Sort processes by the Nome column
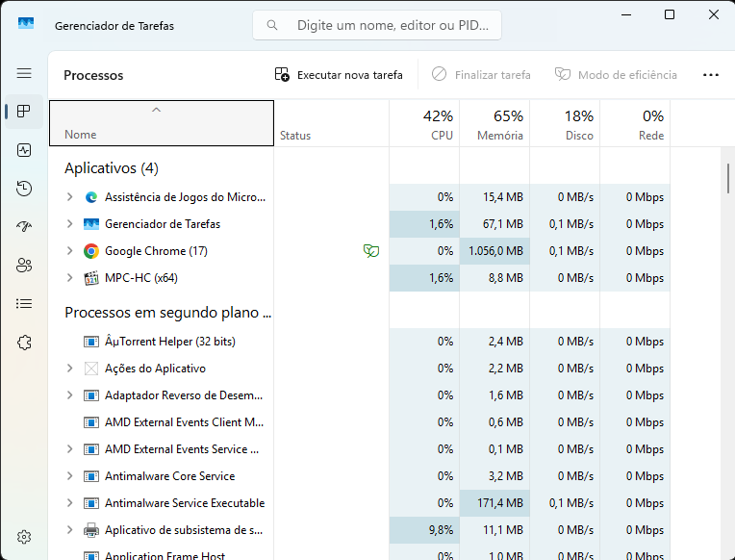This screenshot has width=735, height=560. 162,123
